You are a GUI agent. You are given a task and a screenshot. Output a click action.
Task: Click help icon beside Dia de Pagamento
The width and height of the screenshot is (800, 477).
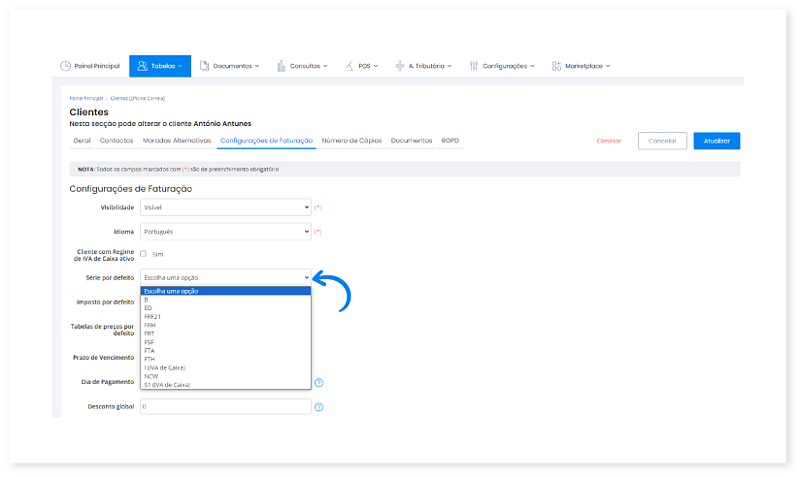click(x=319, y=382)
